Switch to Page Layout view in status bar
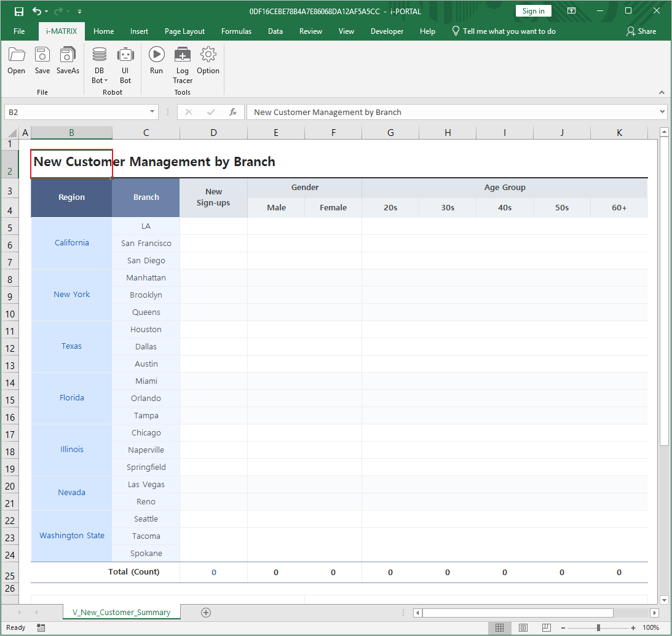672x636 pixels. [x=523, y=627]
